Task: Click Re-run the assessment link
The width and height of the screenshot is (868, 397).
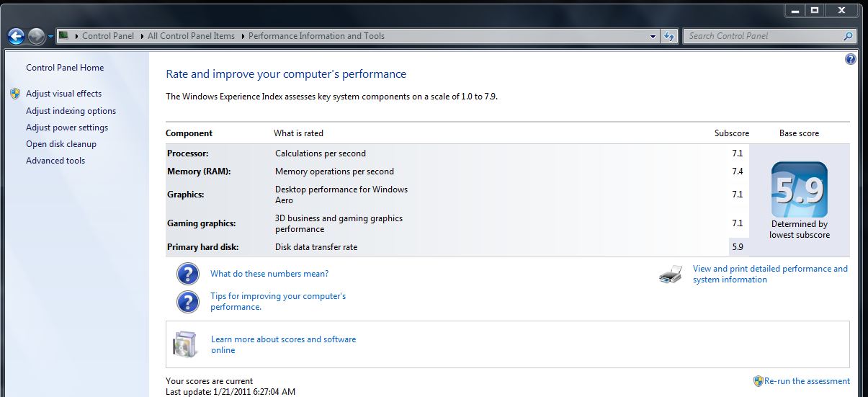Action: pos(807,381)
